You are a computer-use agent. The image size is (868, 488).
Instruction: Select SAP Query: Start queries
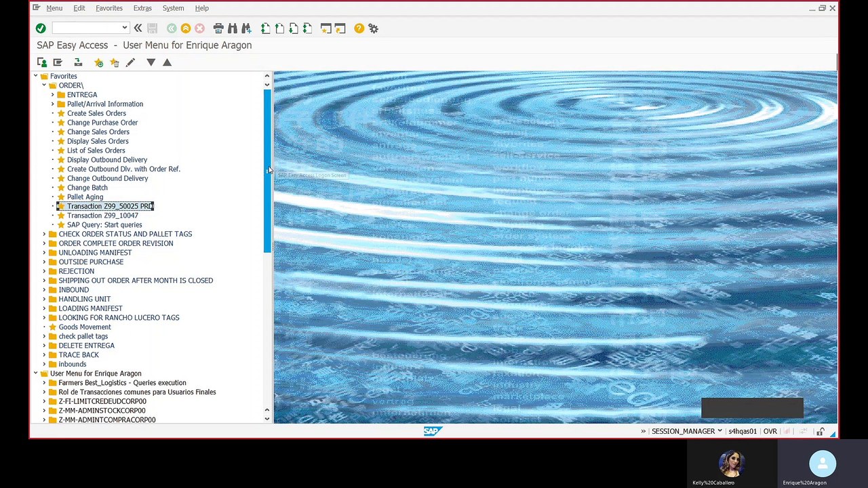click(104, 225)
